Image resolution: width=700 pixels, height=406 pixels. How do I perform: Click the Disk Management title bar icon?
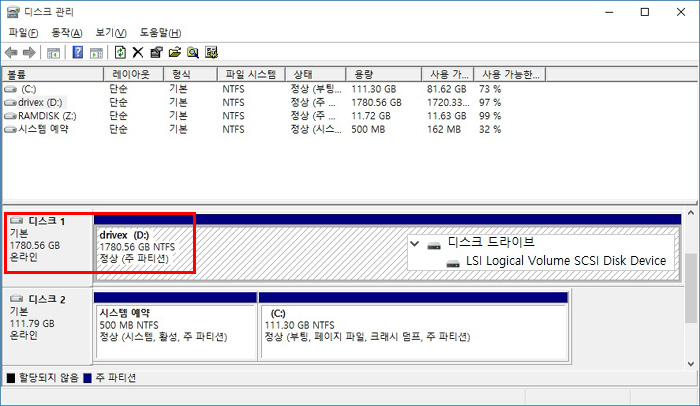click(x=13, y=12)
